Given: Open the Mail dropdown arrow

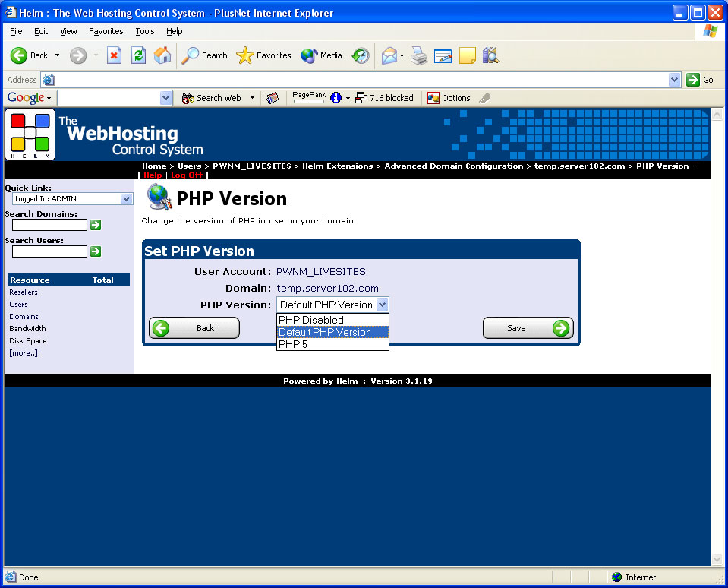Looking at the screenshot, I should (x=402, y=55).
